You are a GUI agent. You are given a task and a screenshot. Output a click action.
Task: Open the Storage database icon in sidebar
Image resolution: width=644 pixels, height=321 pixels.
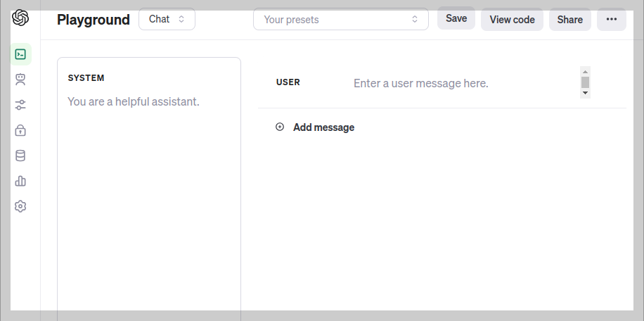pos(20,156)
